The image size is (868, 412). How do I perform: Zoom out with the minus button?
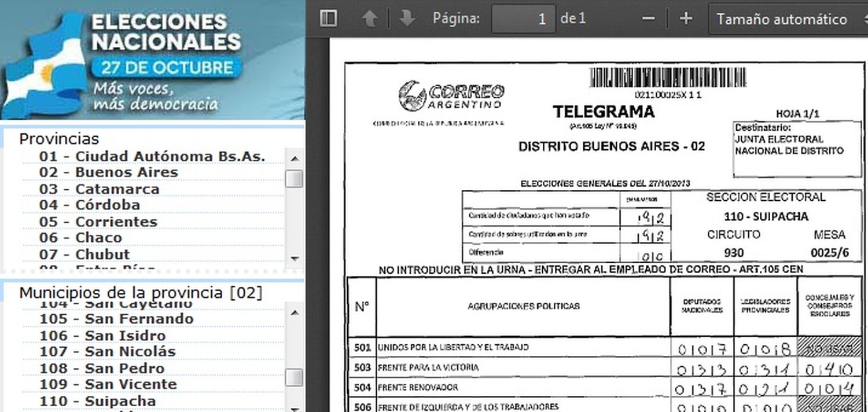point(649,19)
